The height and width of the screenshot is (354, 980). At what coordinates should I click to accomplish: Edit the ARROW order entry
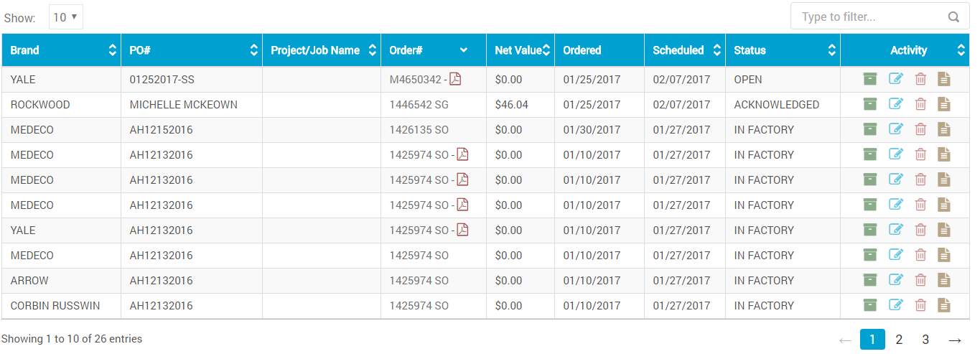(x=895, y=280)
